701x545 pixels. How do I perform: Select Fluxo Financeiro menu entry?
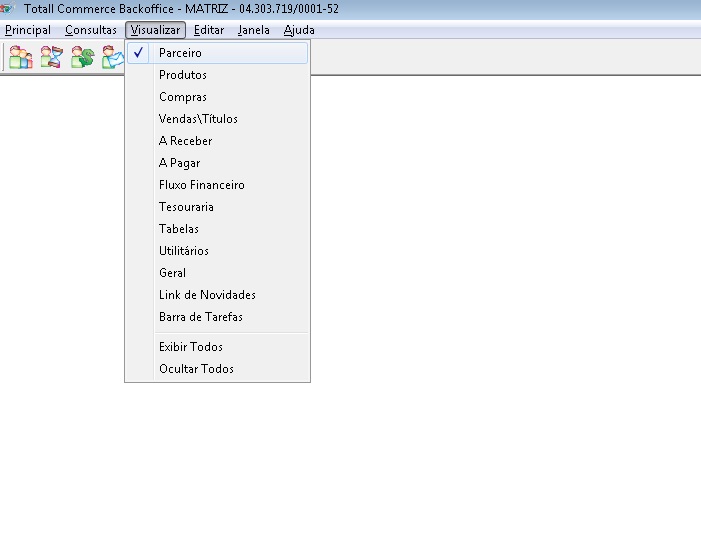217,185
